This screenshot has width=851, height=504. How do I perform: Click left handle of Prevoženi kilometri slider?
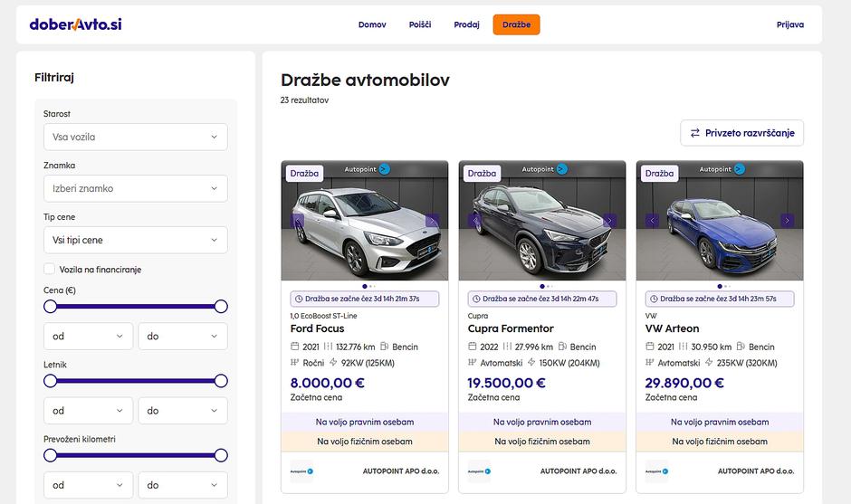[x=50, y=455]
